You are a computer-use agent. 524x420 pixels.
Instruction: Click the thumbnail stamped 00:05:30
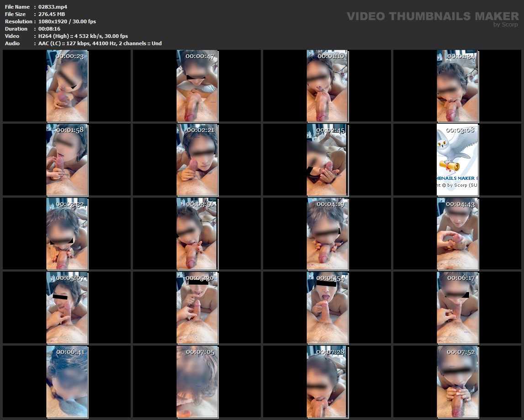coord(197,308)
